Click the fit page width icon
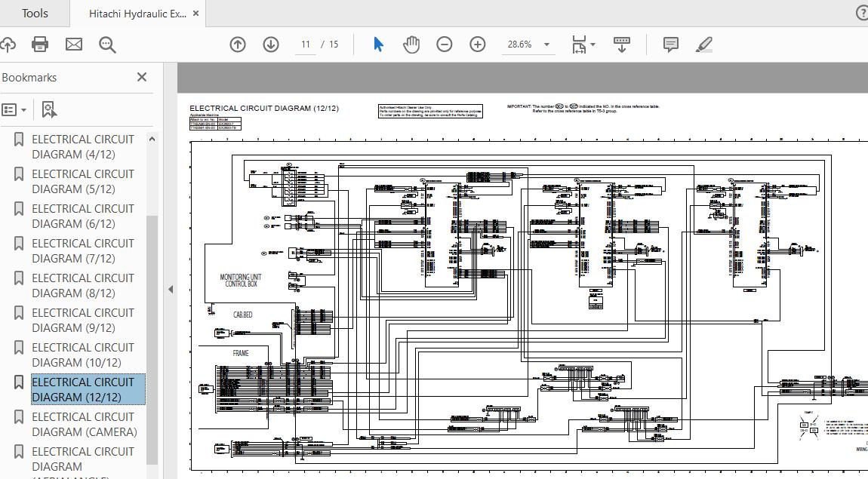This screenshot has width=868, height=479. coord(578,45)
